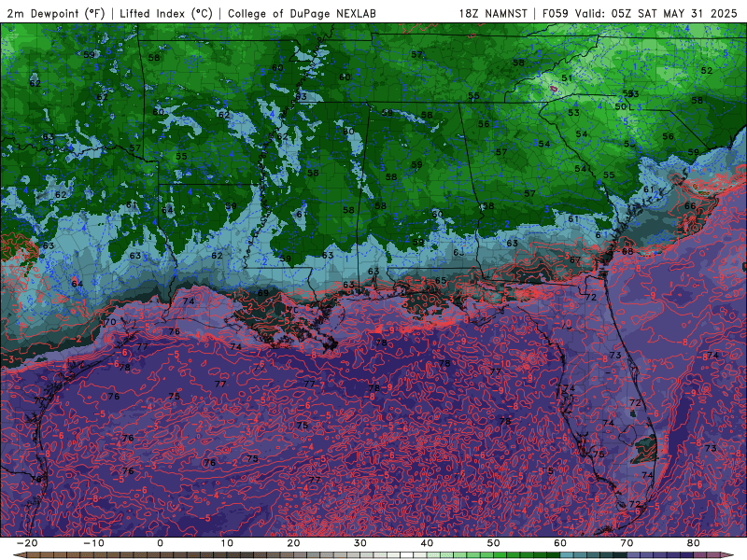This screenshot has width=747, height=560.
Task: Click the left arrow end of the color bar
Action: tap(18, 555)
